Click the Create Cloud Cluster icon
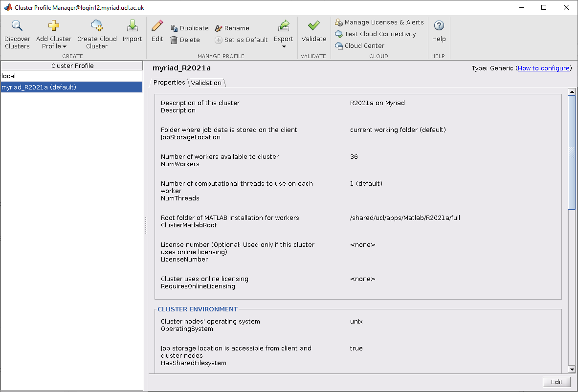 [97, 25]
